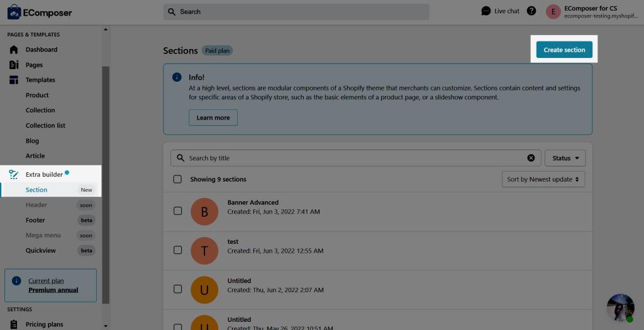Click the T avatar of test section
Viewport: 644px width, 330px height.
(204, 251)
